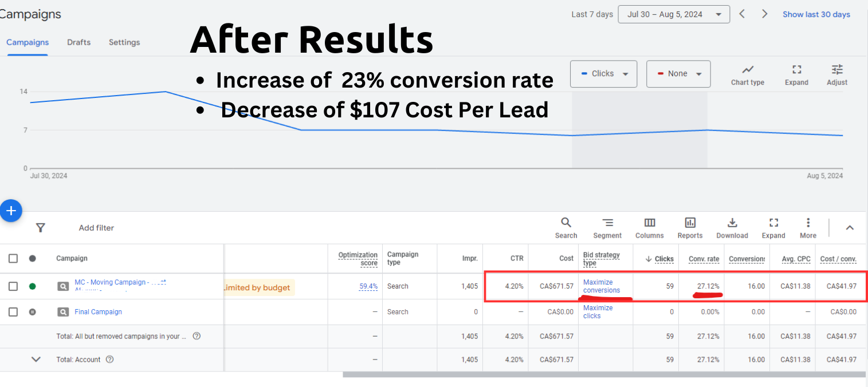Select the Final Campaign checkbox
868x387 pixels.
click(13, 312)
